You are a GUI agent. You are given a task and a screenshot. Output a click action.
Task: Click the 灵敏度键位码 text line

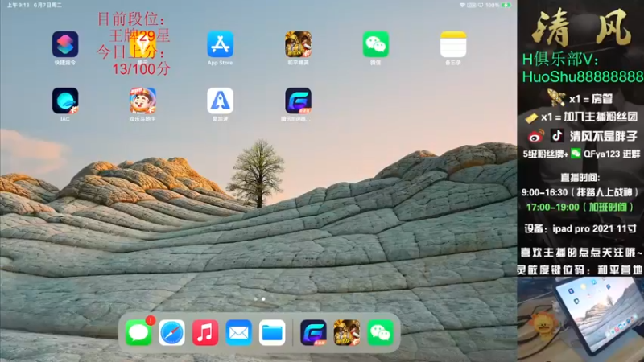coord(580,269)
